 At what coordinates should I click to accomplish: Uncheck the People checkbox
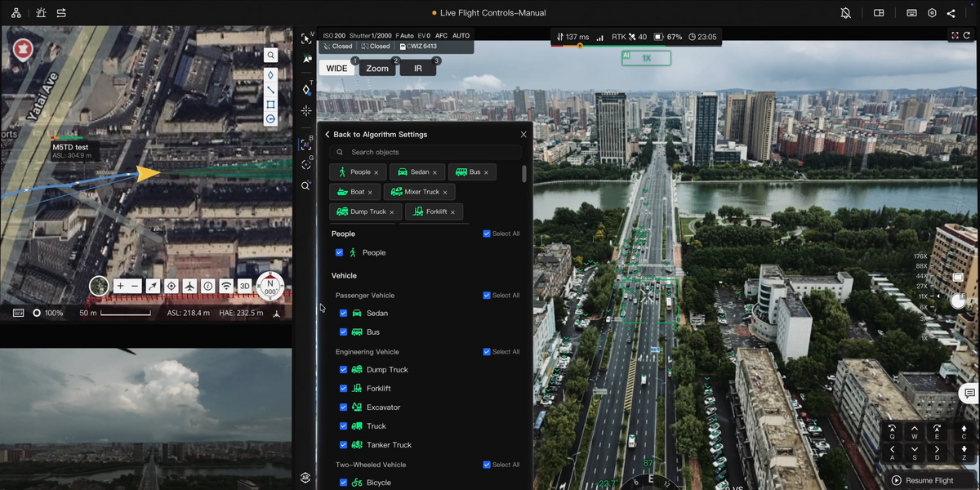[x=339, y=252]
